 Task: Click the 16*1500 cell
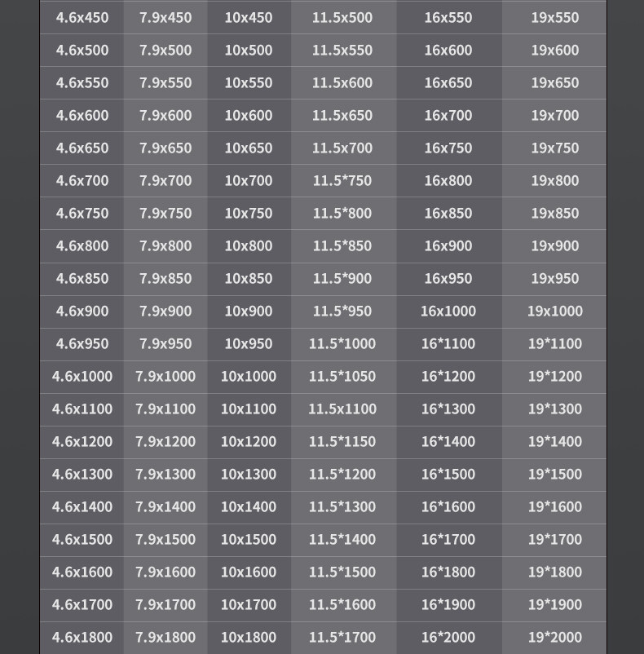pos(448,475)
